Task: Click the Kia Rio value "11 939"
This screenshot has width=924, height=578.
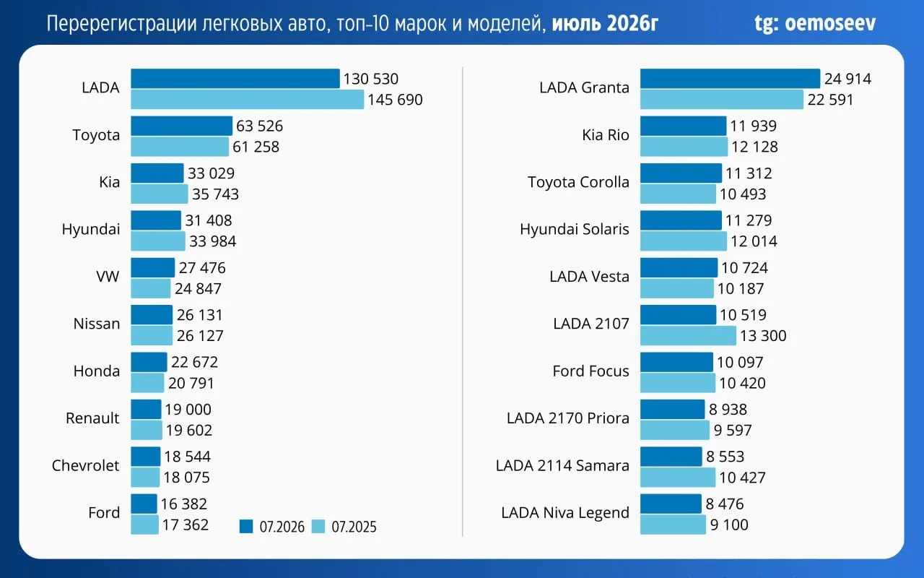Action: tap(754, 126)
